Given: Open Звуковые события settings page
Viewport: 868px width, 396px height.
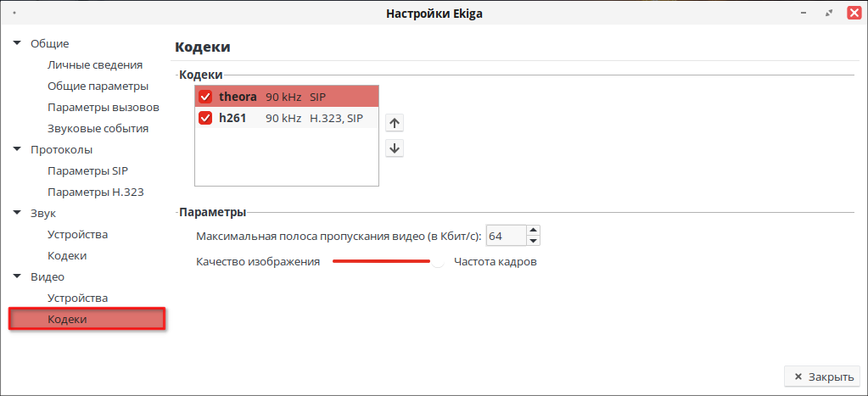Looking at the screenshot, I should (98, 129).
